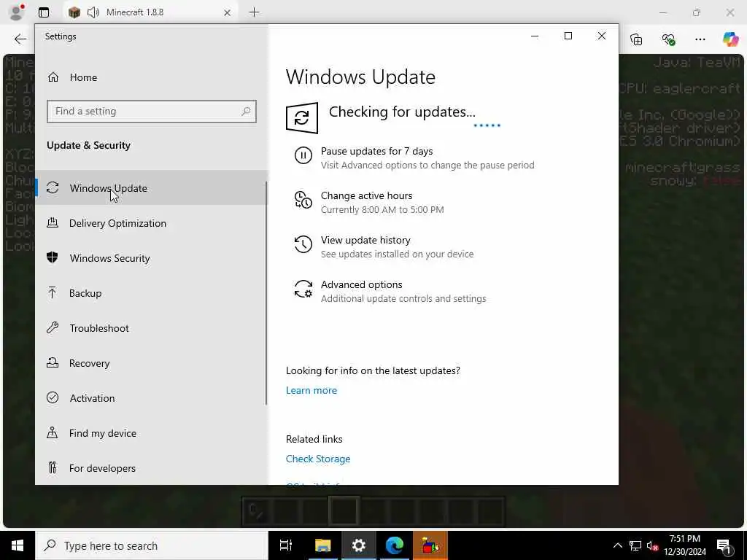Viewport: 747px width, 560px height.
Task: Click the taskbar search box
Action: [x=152, y=545]
